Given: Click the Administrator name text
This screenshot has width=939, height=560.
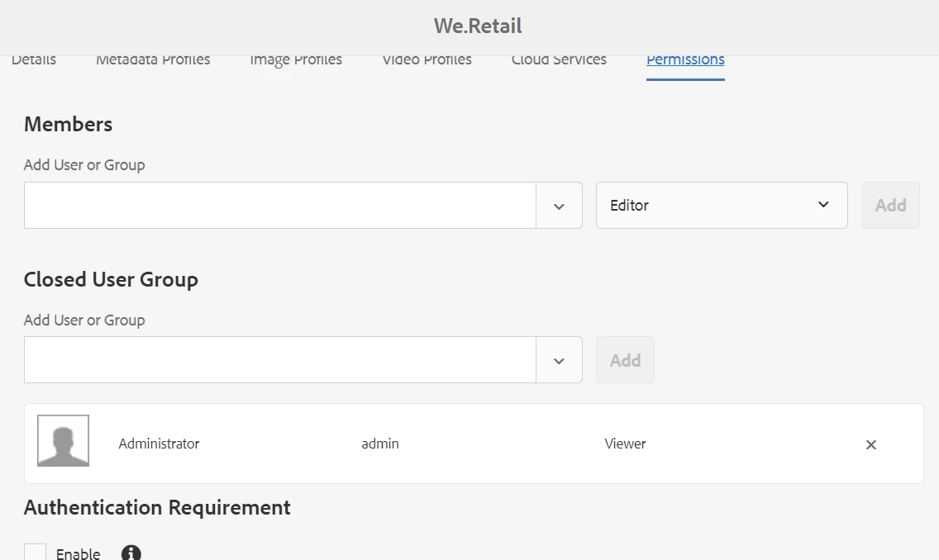Looking at the screenshot, I should click(x=159, y=444).
